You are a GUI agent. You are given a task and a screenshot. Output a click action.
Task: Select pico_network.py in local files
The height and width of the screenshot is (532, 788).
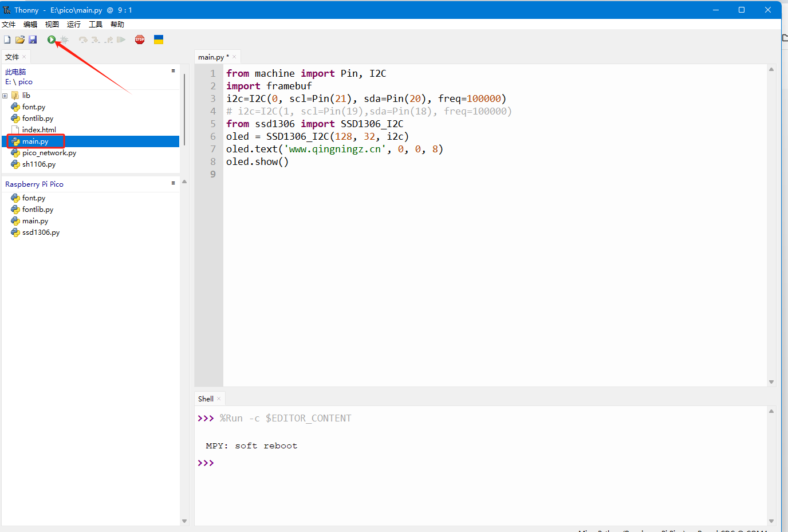[49, 153]
